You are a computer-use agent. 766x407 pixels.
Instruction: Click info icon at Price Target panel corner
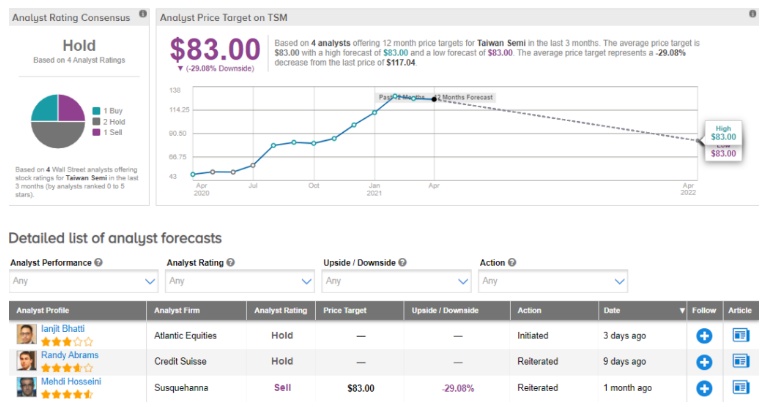(752, 15)
